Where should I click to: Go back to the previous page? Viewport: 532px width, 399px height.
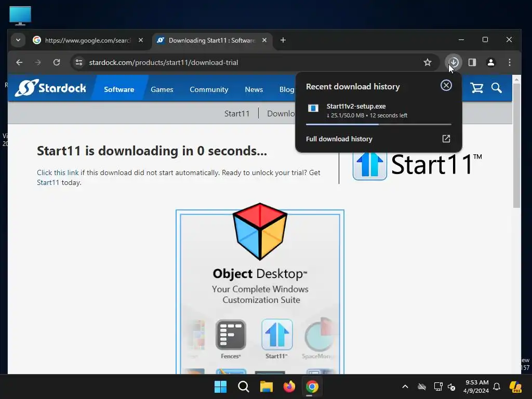click(19, 62)
